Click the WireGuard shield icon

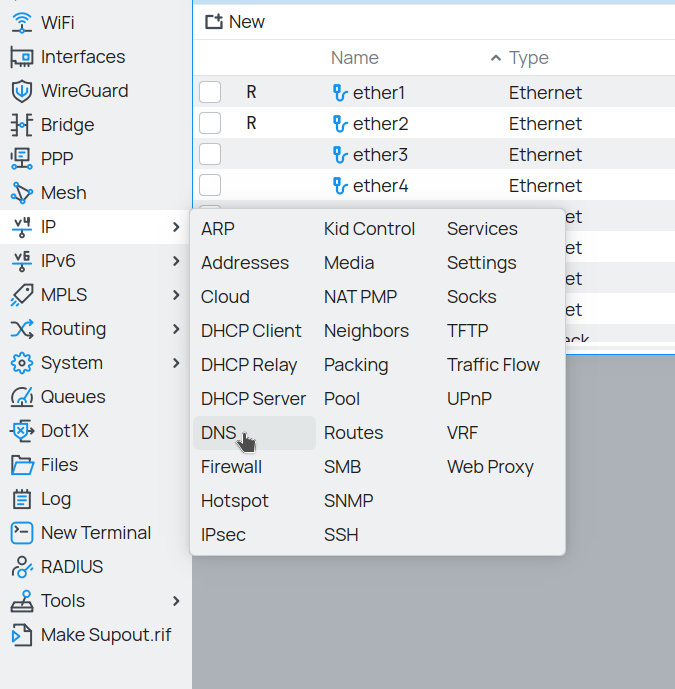[x=22, y=91]
